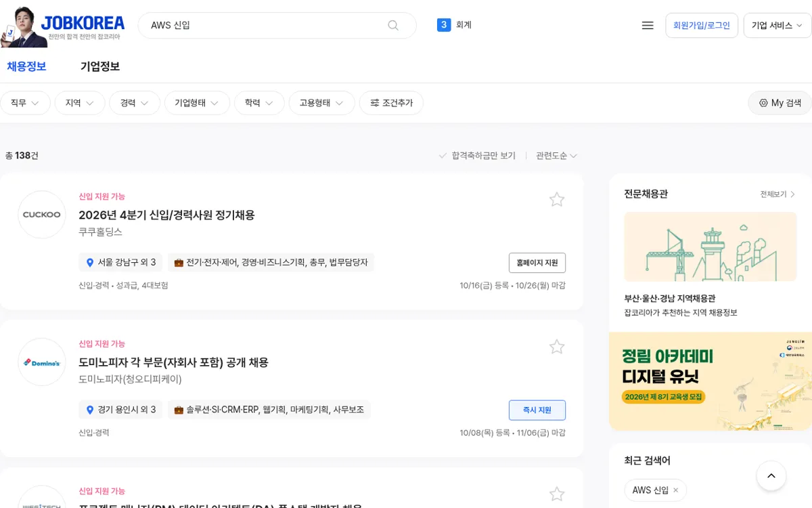Expand the 지역 filter dropdown

[x=80, y=103]
